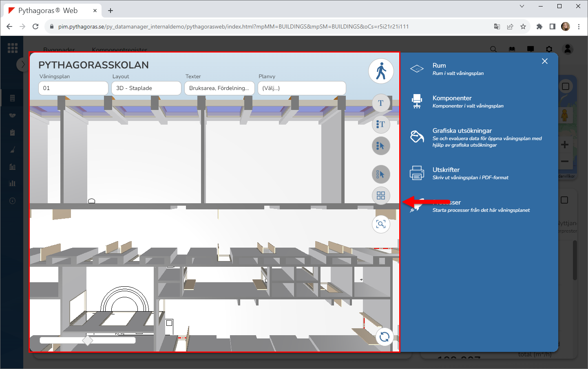
Task: Click the zoom-to-extents magnifier button
Action: coord(381,224)
